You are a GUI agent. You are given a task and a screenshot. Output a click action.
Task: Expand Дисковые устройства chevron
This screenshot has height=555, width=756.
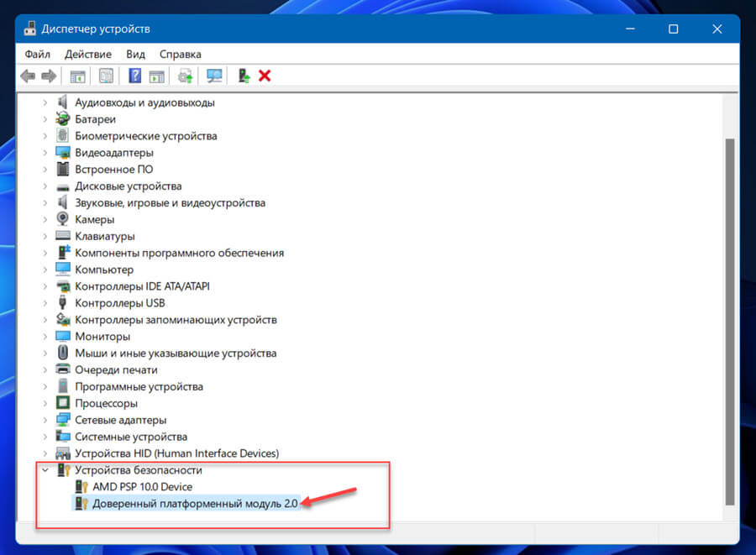[x=45, y=186]
